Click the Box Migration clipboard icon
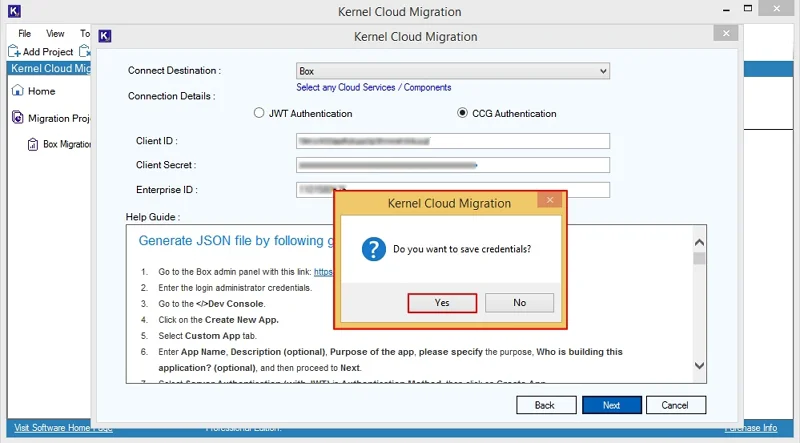This screenshot has width=800, height=443. tap(33, 144)
